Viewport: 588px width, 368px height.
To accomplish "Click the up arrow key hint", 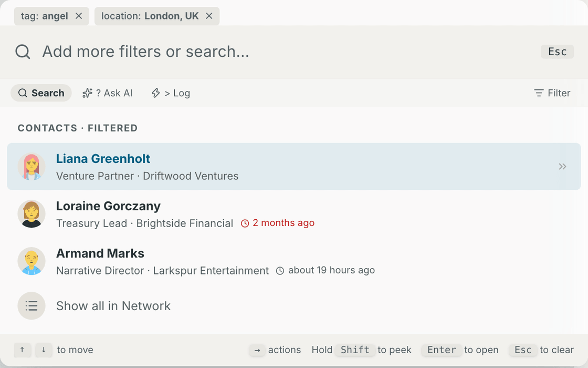I will coord(23,350).
